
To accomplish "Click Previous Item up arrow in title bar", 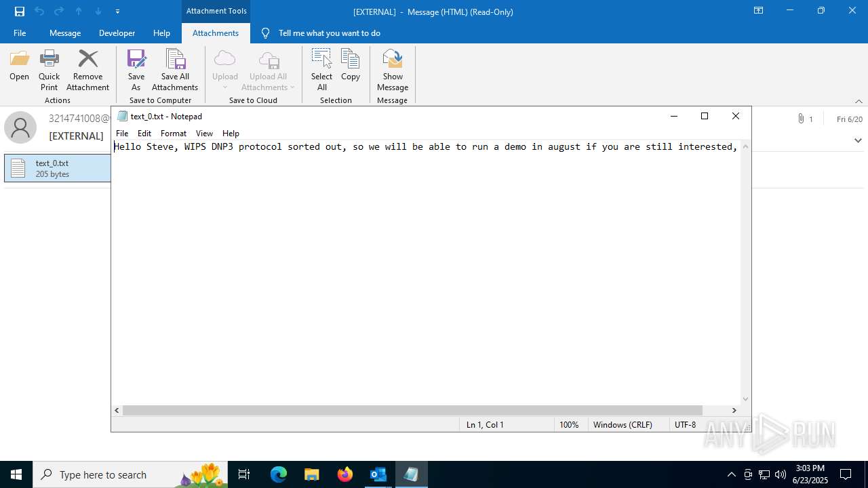I will [x=79, y=12].
